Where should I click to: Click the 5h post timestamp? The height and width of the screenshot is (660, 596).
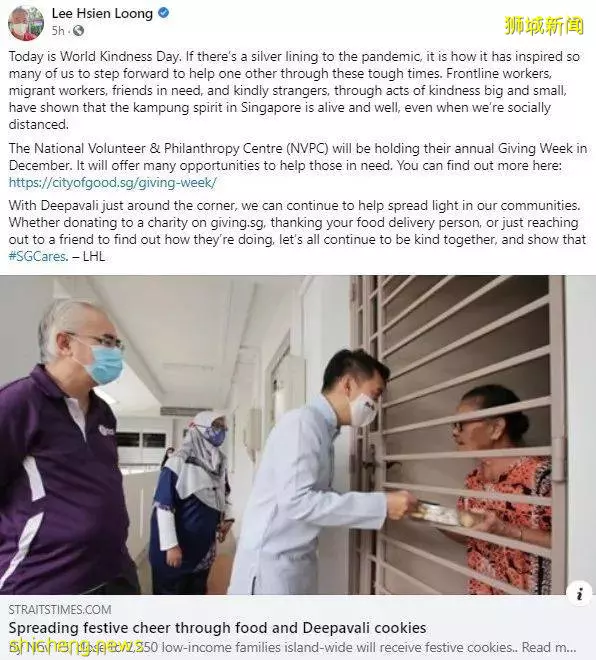click(x=59, y=31)
